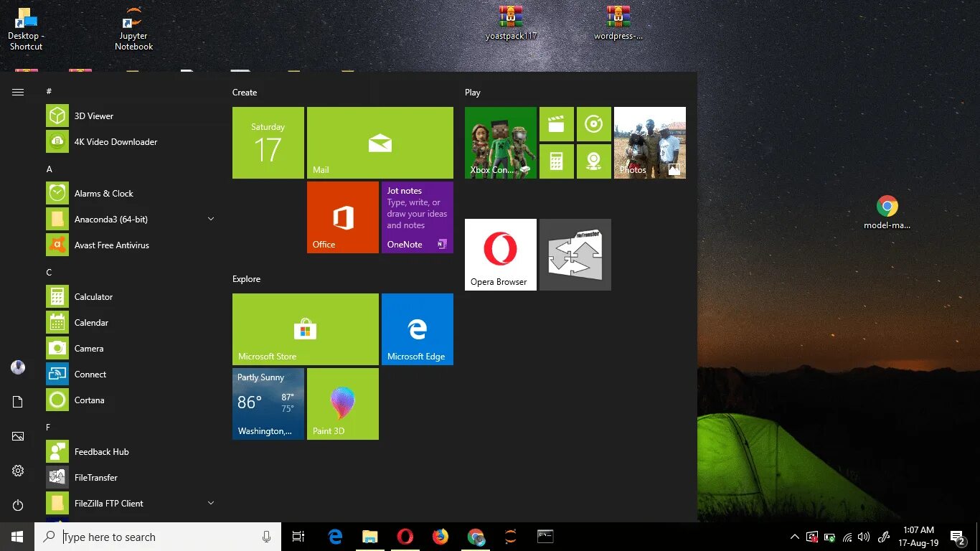Click the Windows Start button

coord(17,537)
